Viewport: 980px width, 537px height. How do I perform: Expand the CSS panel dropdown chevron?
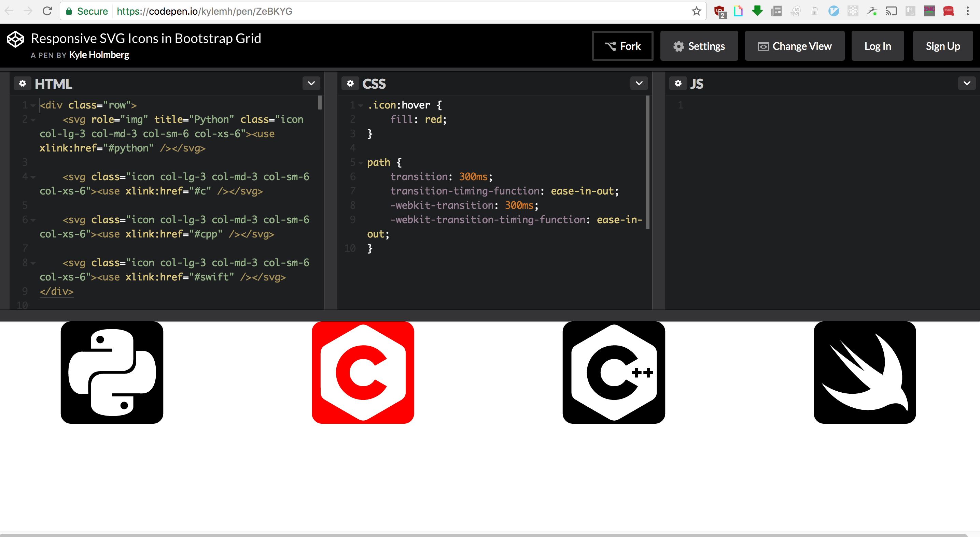639,83
